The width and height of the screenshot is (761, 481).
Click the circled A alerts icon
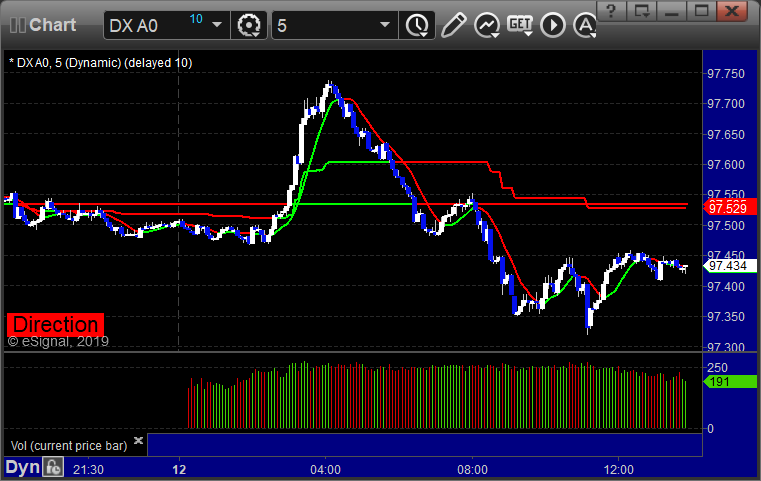(x=585, y=25)
